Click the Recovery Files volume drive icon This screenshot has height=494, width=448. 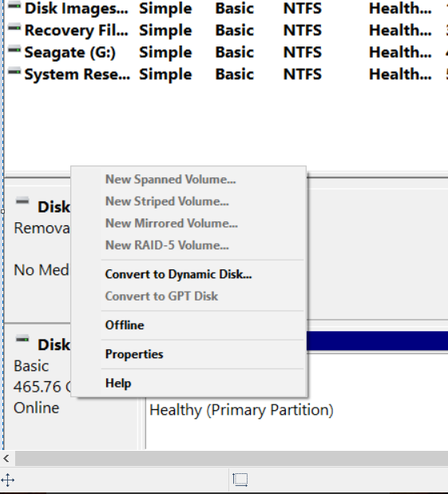tap(14, 28)
